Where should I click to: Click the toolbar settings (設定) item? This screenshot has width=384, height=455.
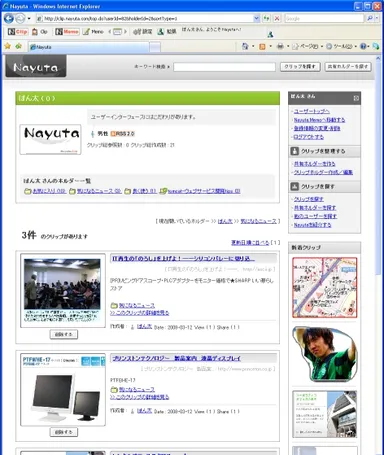tap(143, 32)
